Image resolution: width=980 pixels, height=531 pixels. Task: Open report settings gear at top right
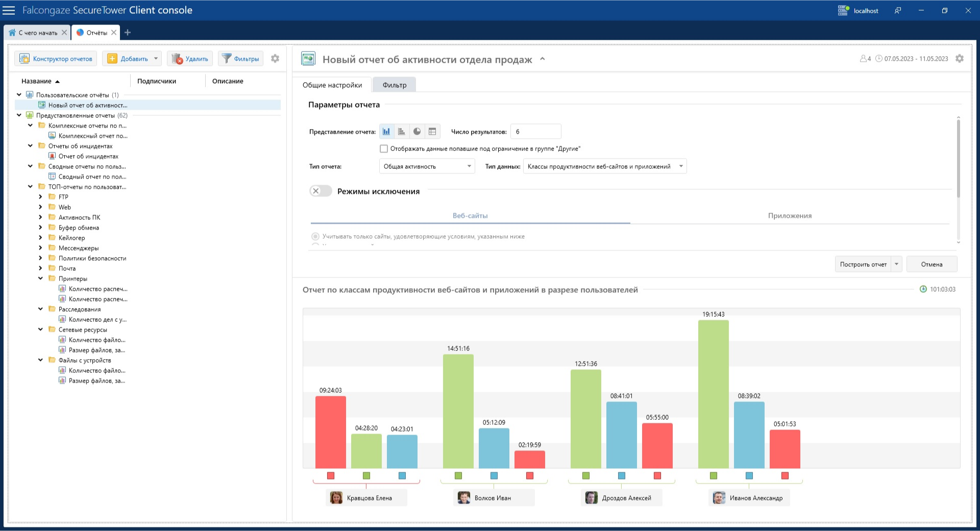click(960, 59)
